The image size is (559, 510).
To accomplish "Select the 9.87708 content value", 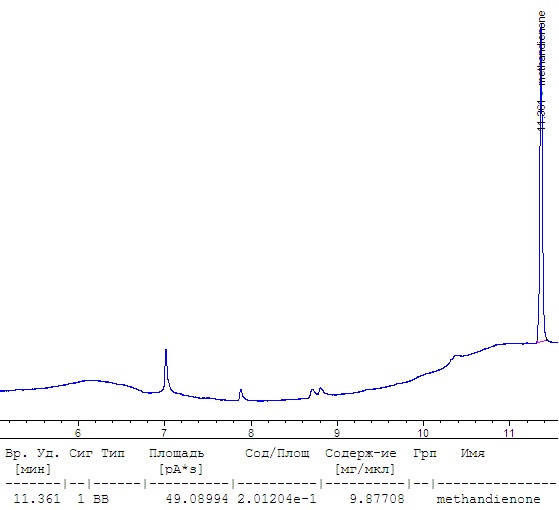I will click(377, 498).
